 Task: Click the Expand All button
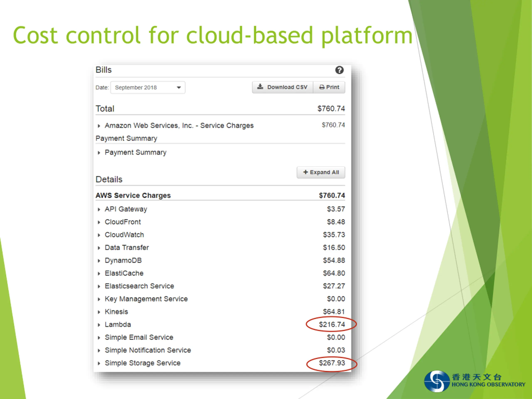click(321, 172)
